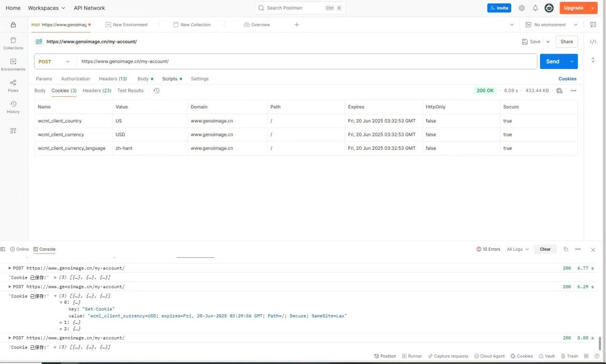Open the response more options ellipsis

573,90
